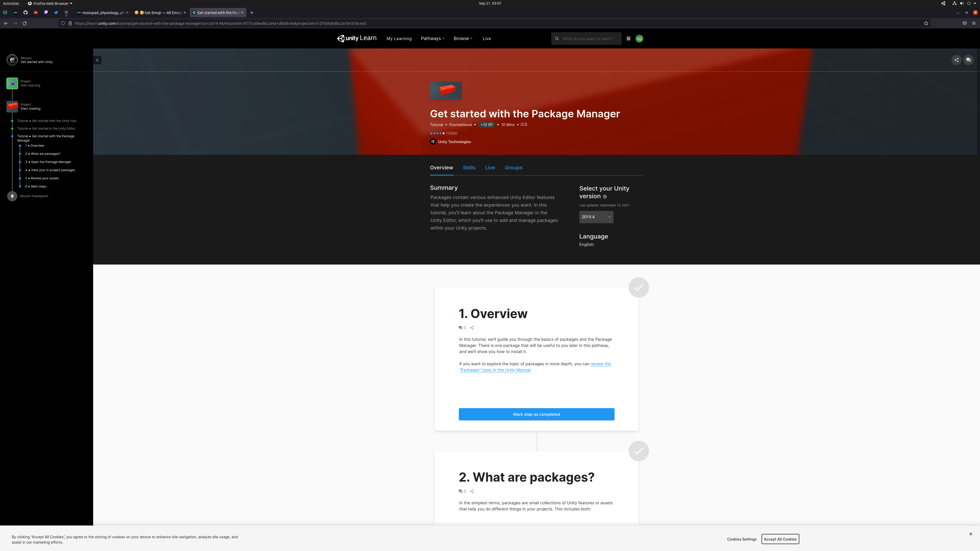Select Overview tab
This screenshot has width=980, height=551.
point(441,168)
